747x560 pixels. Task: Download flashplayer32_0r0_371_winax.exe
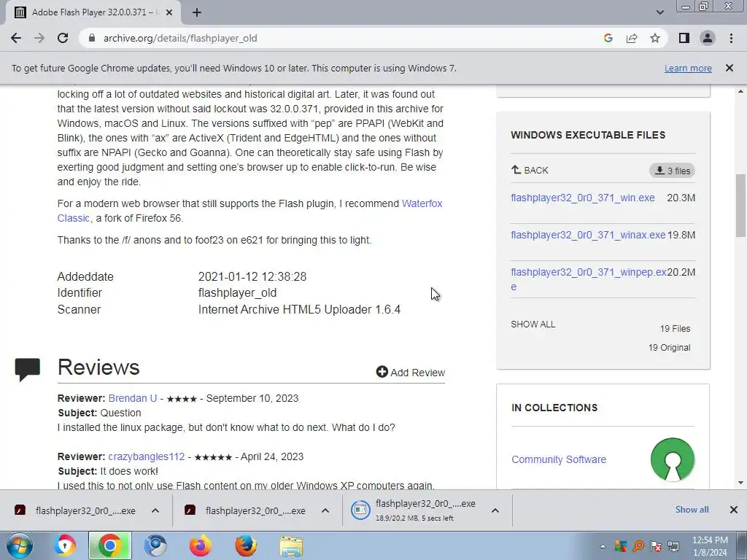pos(588,235)
